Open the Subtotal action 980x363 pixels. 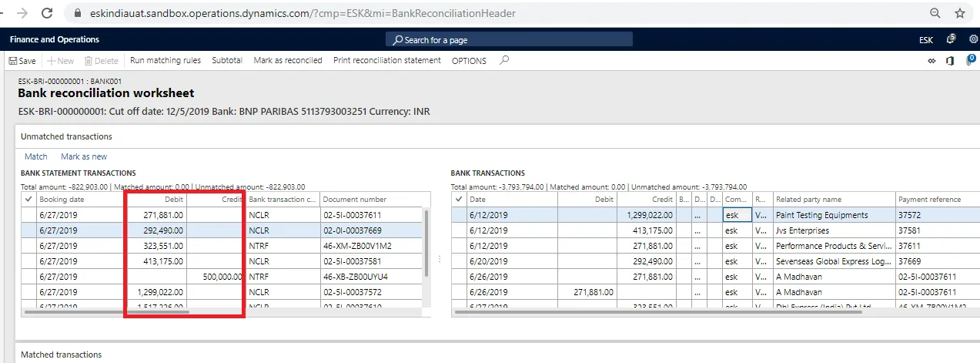[227, 60]
